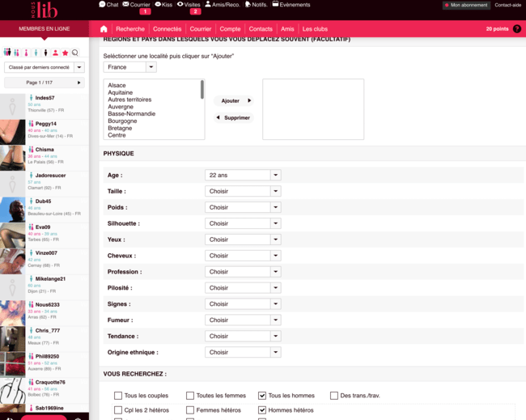
Task: Open member search magnifier icon
Action: pos(75,53)
